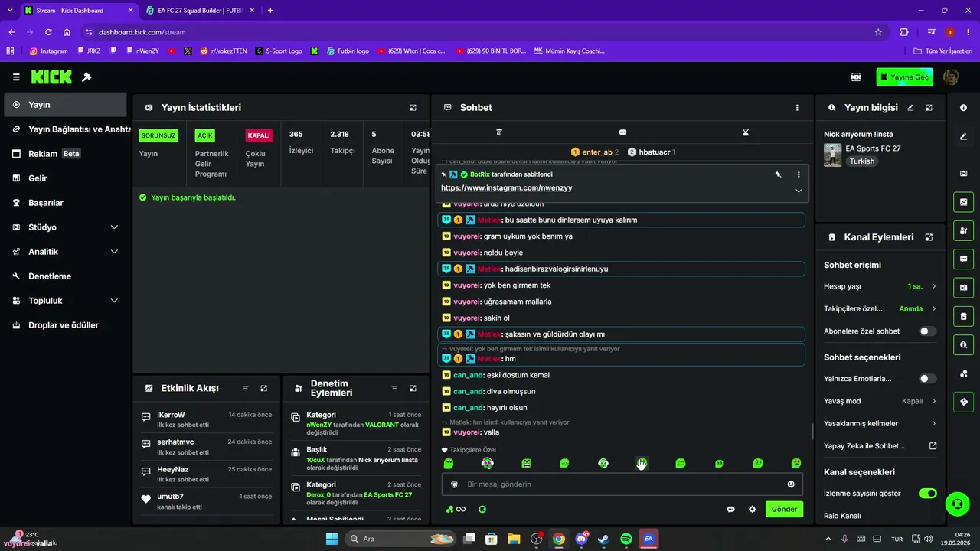Open the Spotify icon in the taskbar
Viewport: 980px width, 551px height.
point(626,539)
